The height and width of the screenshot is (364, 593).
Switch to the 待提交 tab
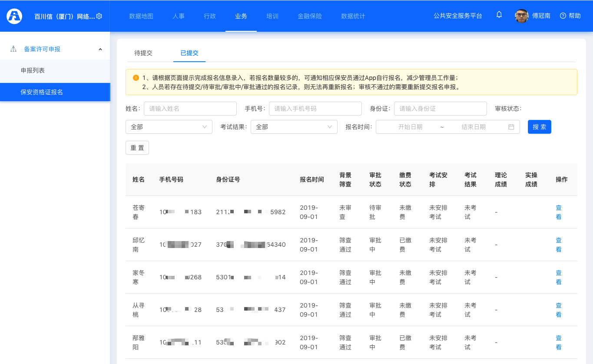pos(143,53)
